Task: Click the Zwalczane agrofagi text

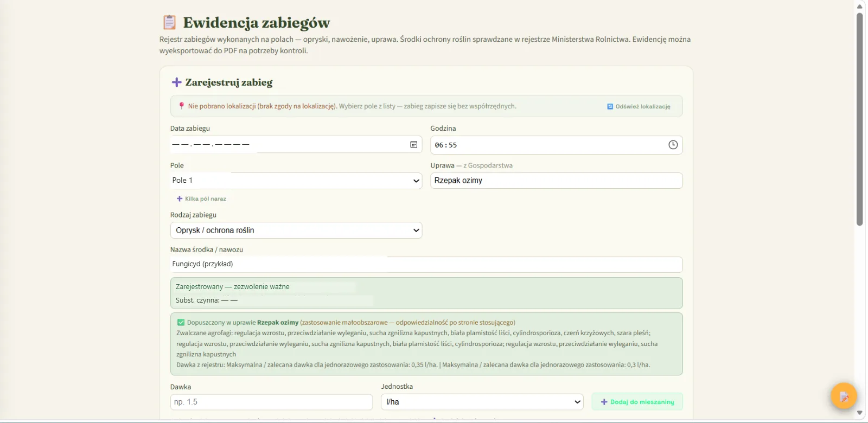Action: click(x=417, y=344)
